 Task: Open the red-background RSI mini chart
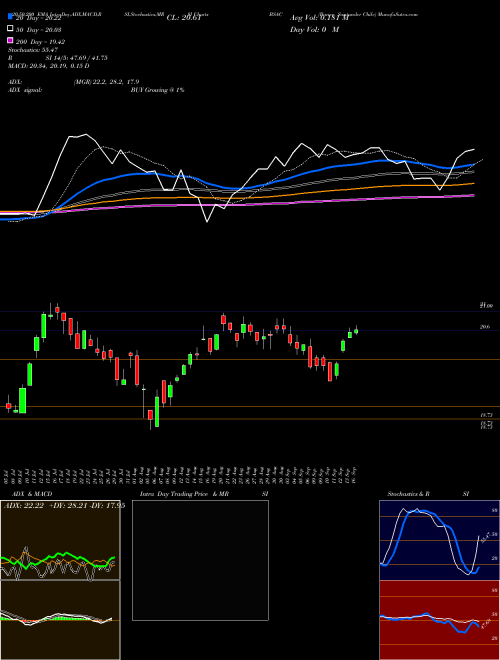[439, 620]
